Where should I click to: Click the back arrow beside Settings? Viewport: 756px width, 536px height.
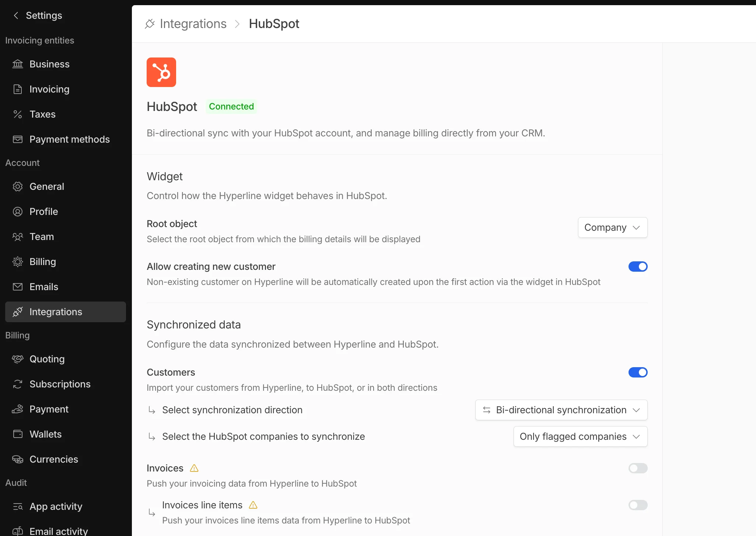16,15
